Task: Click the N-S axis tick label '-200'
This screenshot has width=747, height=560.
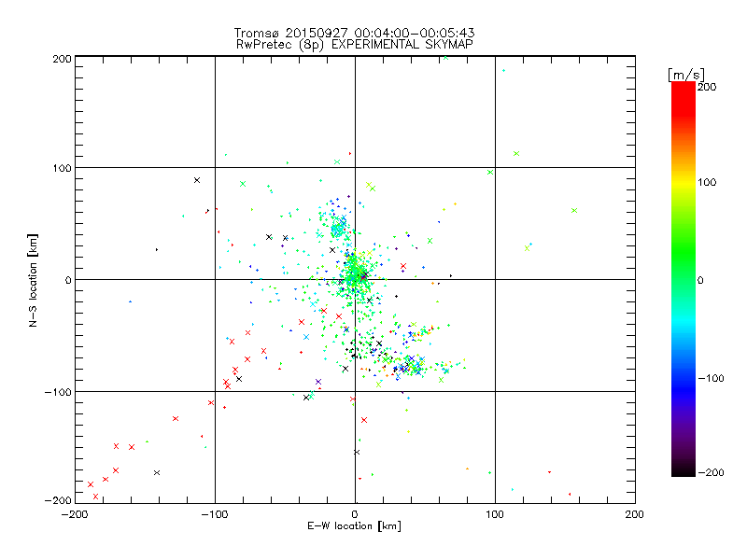Action: (x=58, y=500)
